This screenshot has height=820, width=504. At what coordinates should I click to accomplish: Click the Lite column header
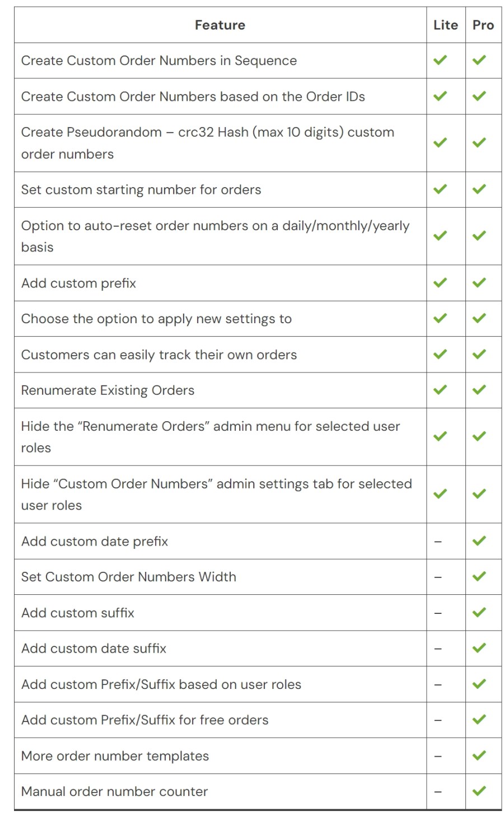click(x=445, y=25)
